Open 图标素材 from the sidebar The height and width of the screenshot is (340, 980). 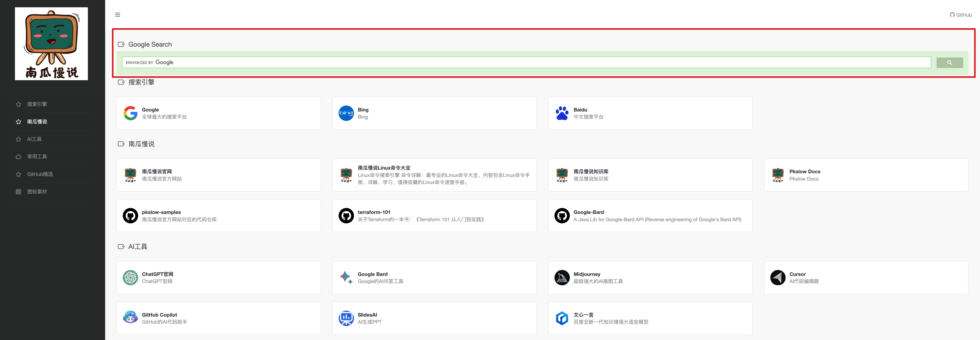(x=37, y=192)
